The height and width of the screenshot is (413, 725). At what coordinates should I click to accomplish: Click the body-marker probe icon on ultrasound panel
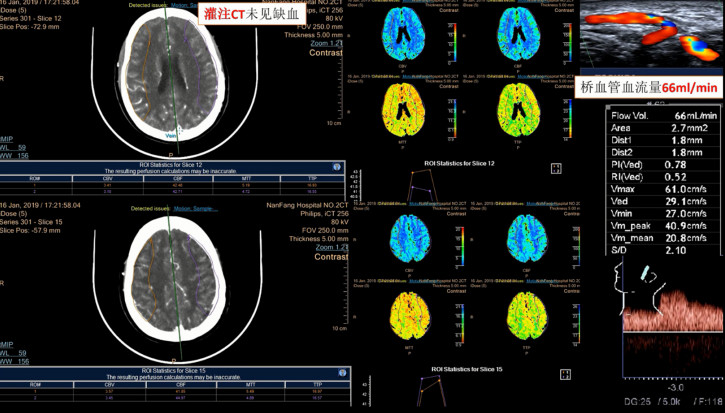tap(645, 274)
